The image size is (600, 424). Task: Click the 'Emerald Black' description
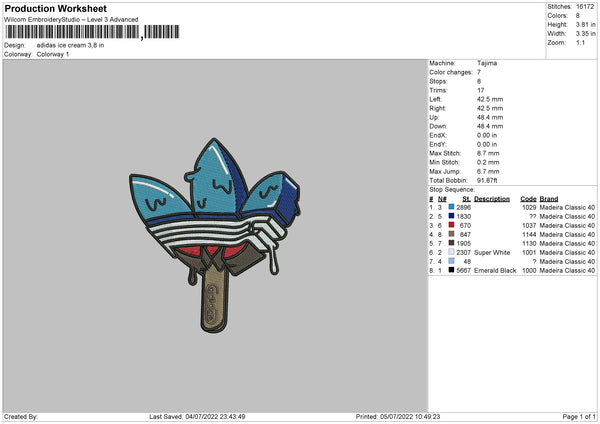pyautogui.click(x=495, y=271)
